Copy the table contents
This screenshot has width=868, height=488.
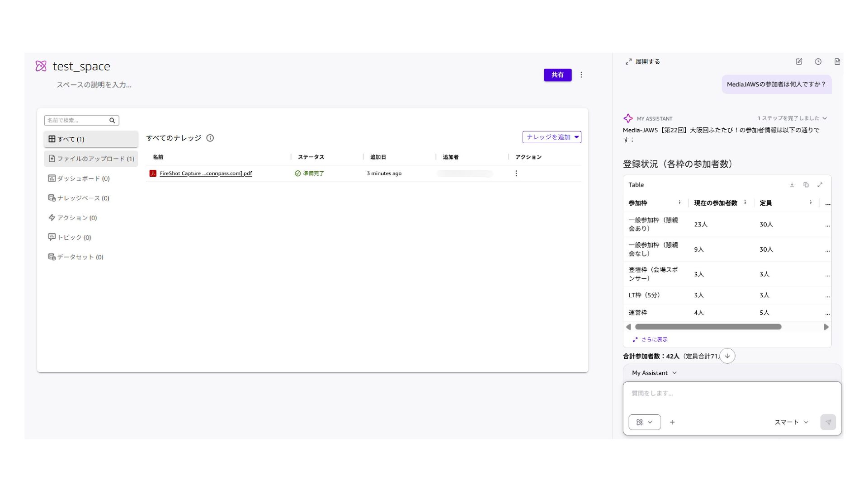point(806,185)
